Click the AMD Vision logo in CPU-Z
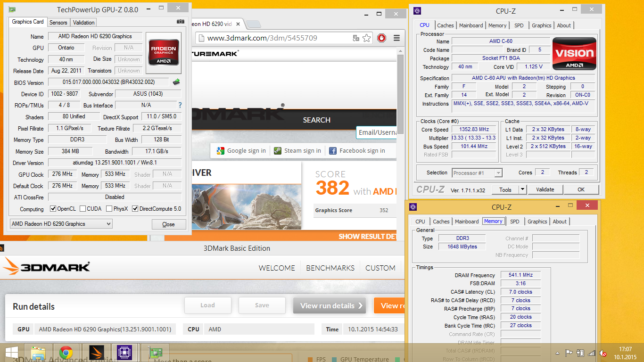 coord(574,54)
